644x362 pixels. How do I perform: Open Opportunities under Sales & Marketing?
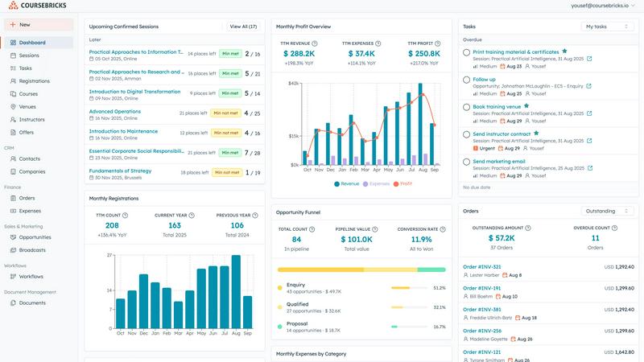click(35, 237)
